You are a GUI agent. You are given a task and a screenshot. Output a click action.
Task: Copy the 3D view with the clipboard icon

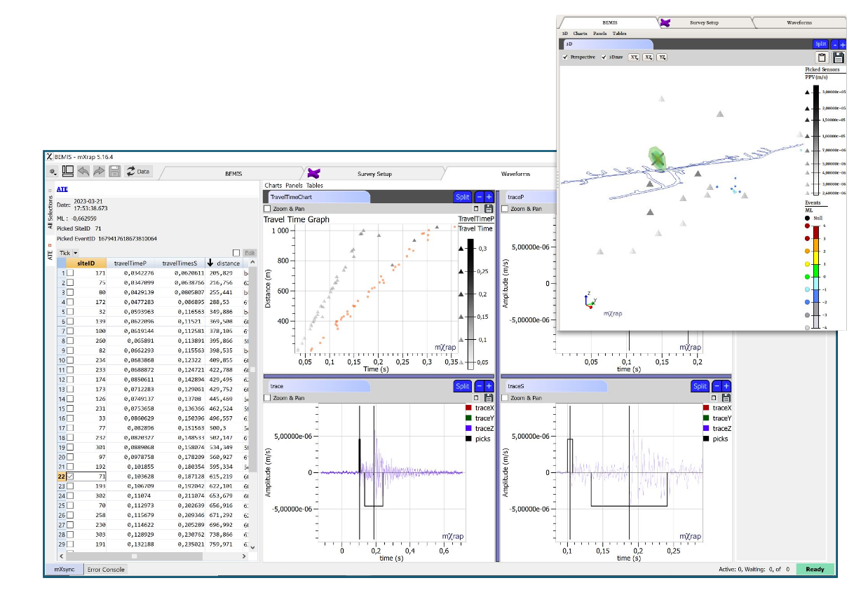pyautogui.click(x=822, y=57)
